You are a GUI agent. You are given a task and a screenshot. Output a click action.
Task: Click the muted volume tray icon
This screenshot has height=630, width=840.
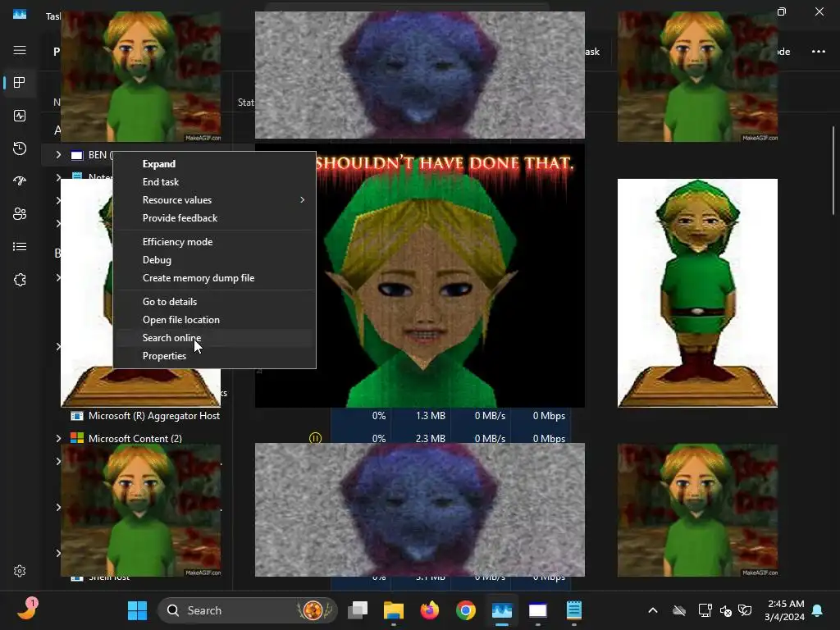coord(725,610)
